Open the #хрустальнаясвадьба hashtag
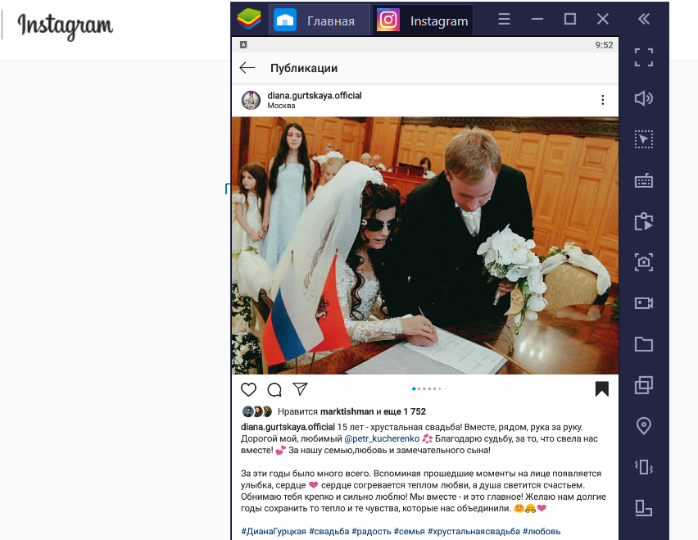698x540 pixels. coord(474,532)
